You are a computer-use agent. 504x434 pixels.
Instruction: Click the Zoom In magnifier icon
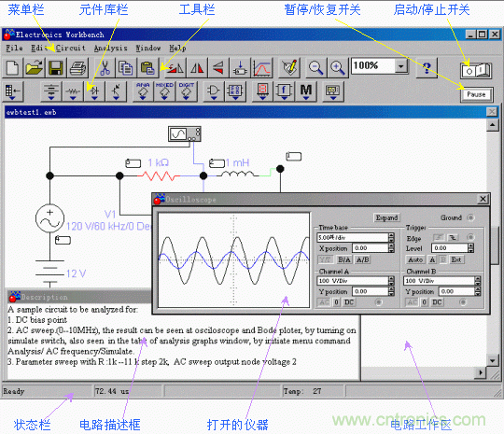[338, 68]
